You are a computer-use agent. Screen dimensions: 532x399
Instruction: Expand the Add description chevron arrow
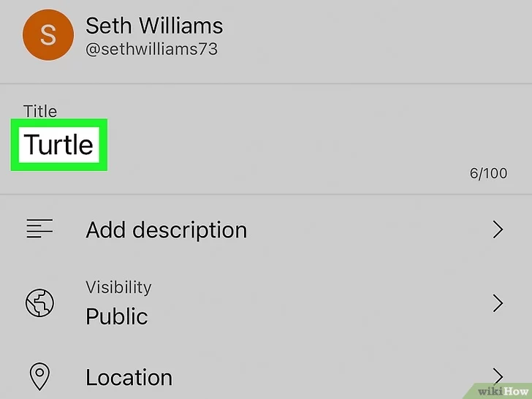pos(498,230)
